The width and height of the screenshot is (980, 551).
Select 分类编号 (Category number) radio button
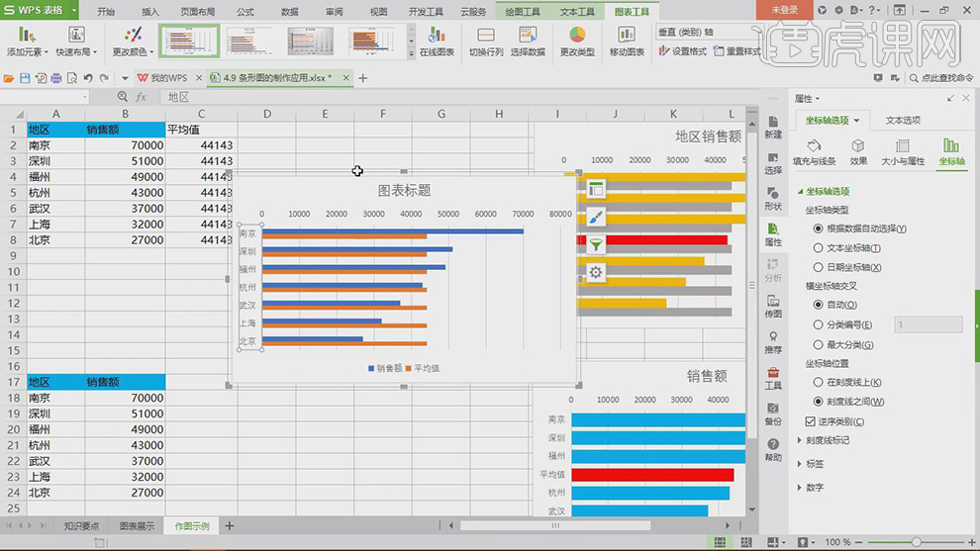pyautogui.click(x=818, y=324)
